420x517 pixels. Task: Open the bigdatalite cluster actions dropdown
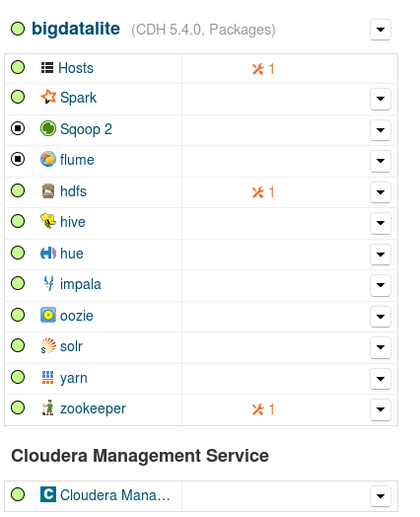coord(381,30)
